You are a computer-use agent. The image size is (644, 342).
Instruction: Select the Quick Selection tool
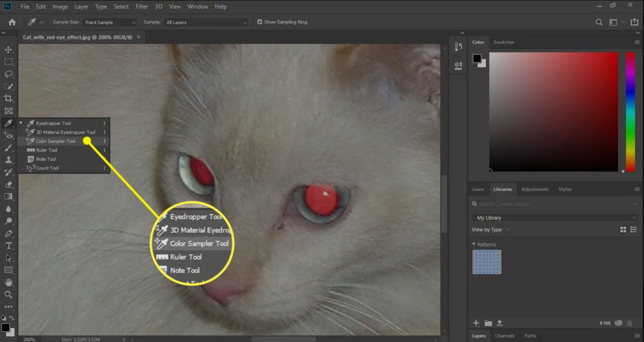coord(8,86)
